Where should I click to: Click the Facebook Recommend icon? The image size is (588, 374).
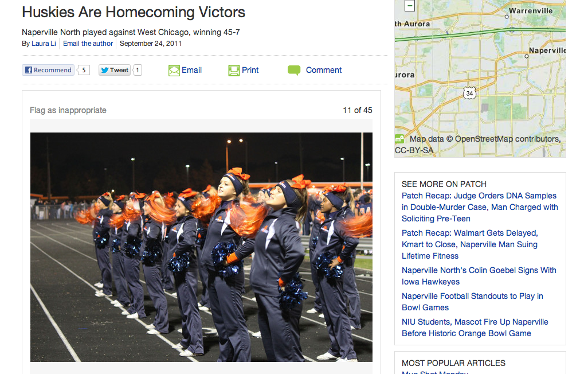[x=29, y=70]
